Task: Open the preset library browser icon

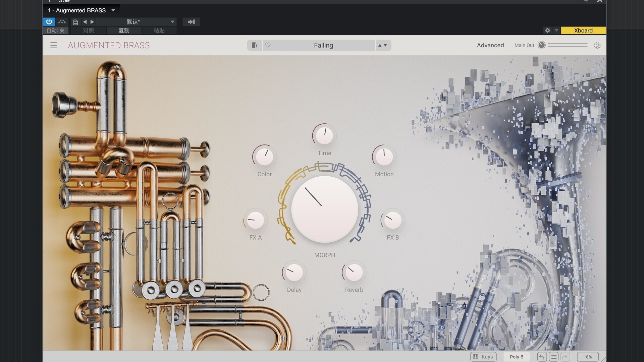Action: pos(255,45)
